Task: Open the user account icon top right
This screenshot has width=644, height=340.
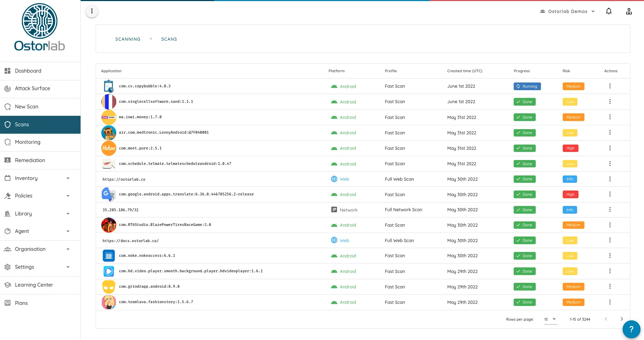Action: pyautogui.click(x=629, y=11)
